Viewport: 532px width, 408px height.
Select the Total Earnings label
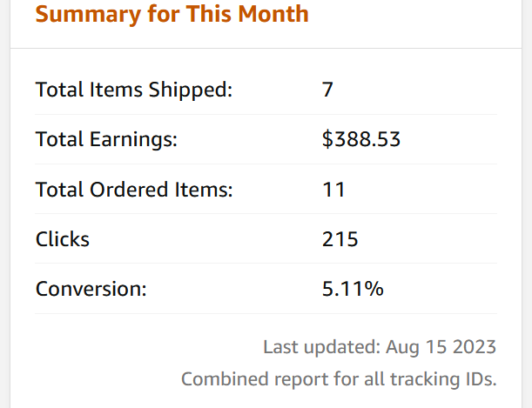[106, 139]
